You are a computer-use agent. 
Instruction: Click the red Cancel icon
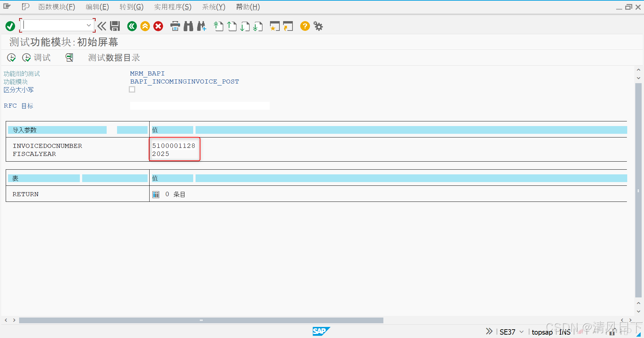click(x=158, y=26)
